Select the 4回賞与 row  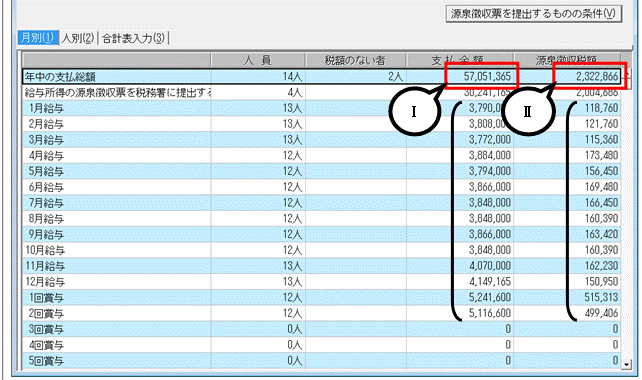pyautogui.click(x=321, y=345)
